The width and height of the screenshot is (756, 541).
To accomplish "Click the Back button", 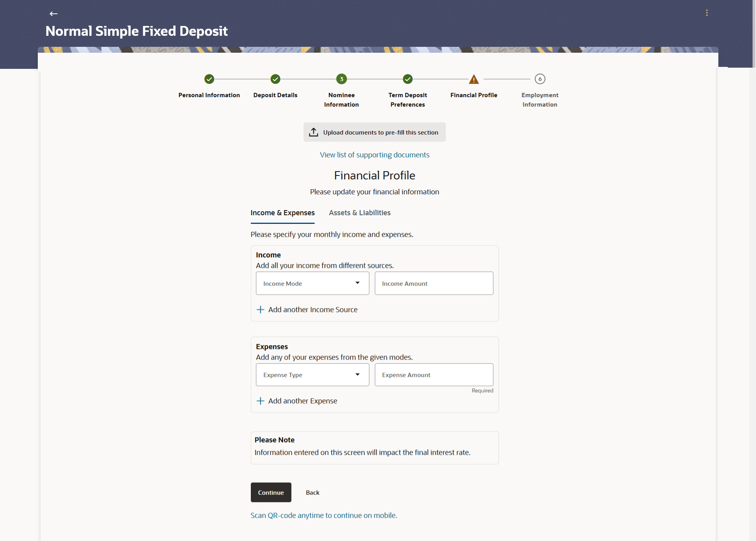I will click(313, 493).
